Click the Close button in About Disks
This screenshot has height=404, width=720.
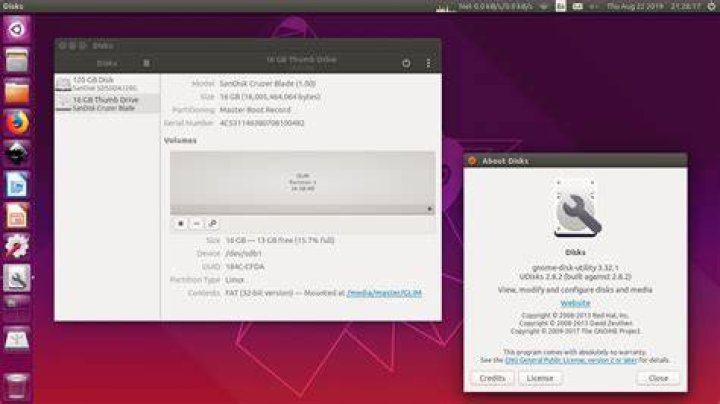click(658, 378)
